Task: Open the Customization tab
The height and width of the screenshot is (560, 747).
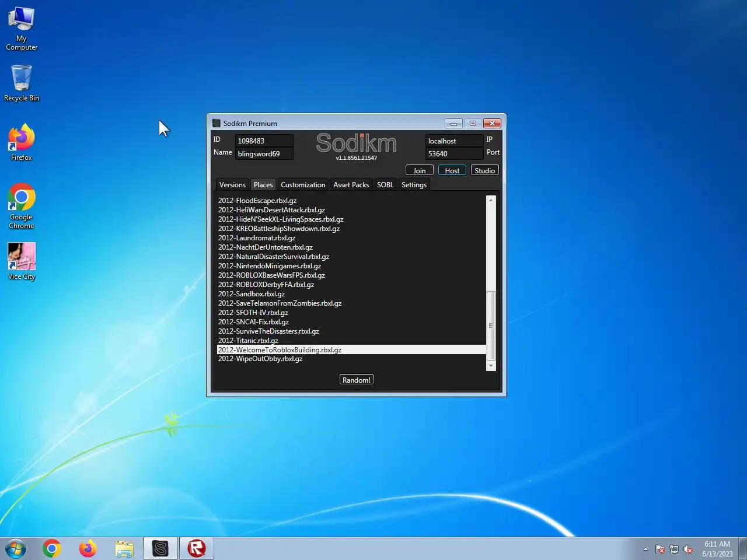Action: (303, 185)
